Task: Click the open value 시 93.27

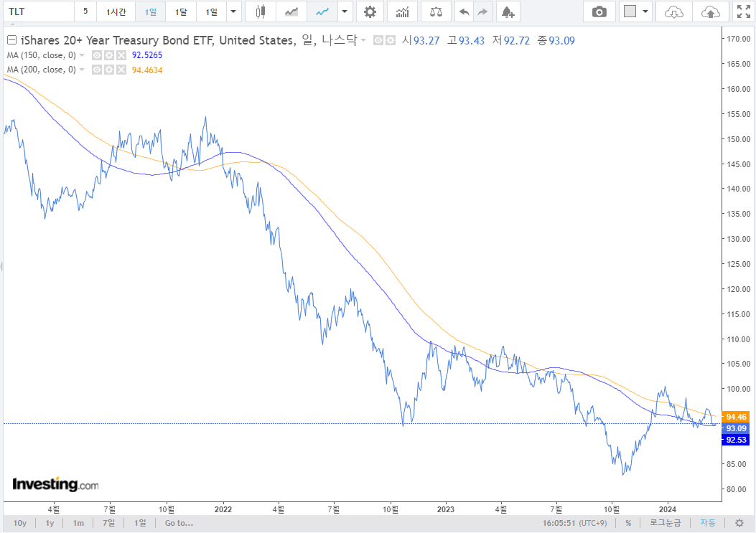Action: [x=421, y=40]
